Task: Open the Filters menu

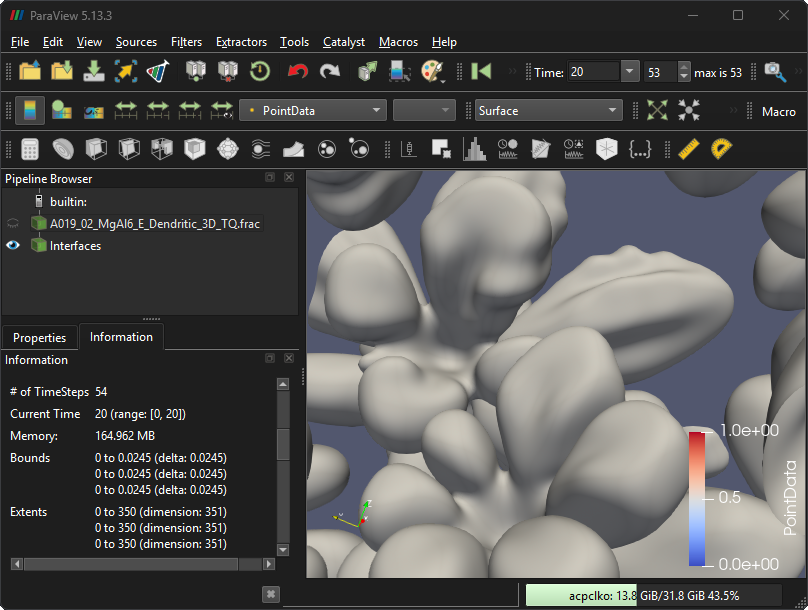Action: pyautogui.click(x=186, y=42)
